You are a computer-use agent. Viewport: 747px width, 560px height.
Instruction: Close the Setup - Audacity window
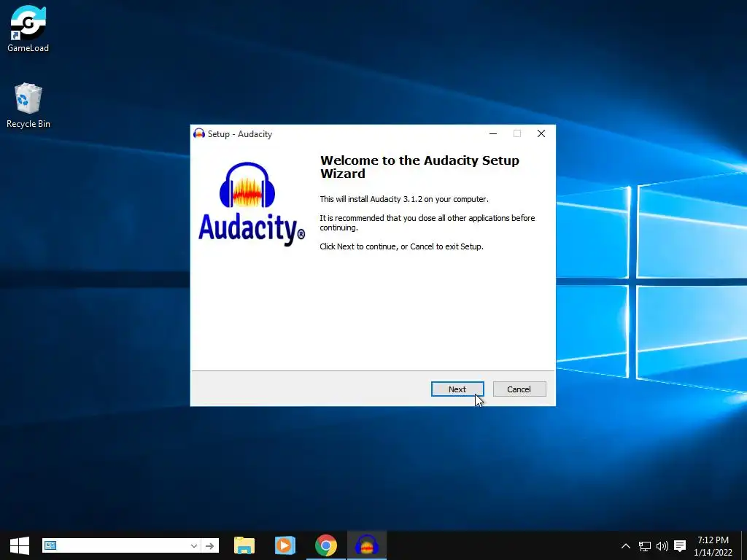tap(541, 134)
